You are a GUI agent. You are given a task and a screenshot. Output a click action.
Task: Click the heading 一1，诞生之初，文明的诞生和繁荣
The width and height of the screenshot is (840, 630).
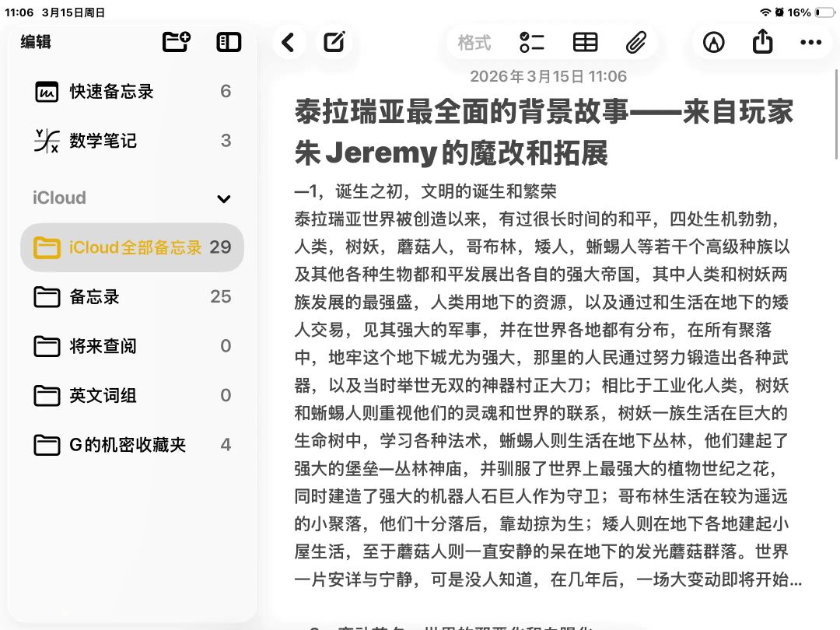[x=425, y=191]
